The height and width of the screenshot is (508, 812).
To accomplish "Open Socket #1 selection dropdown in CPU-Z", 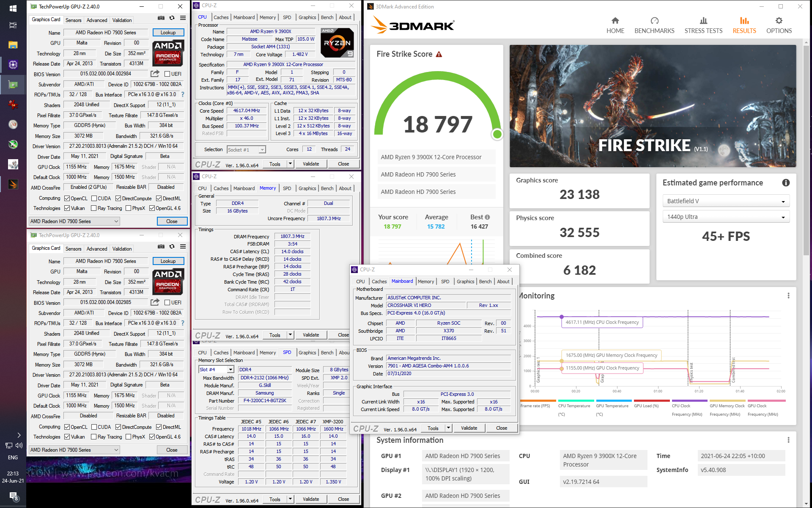I will 246,149.
